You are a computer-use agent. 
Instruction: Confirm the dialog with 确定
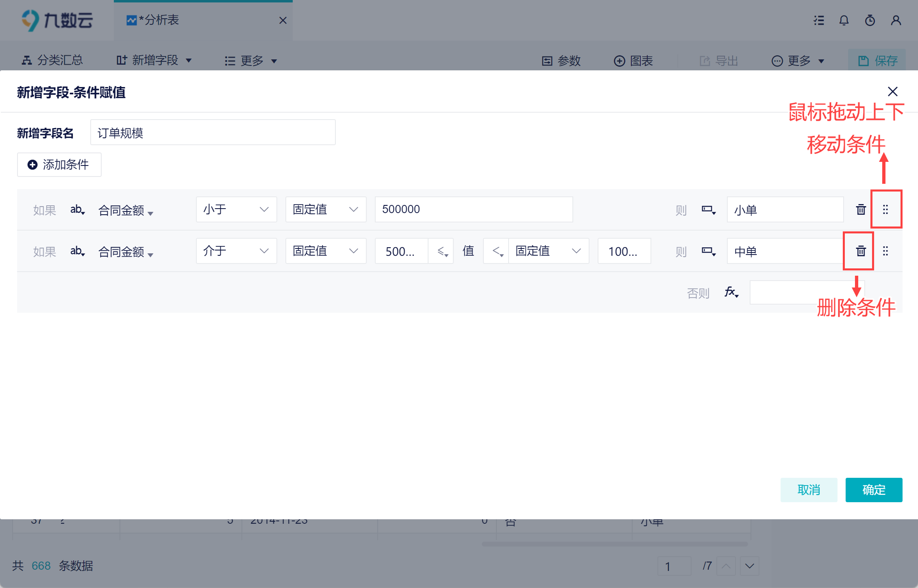pos(874,490)
